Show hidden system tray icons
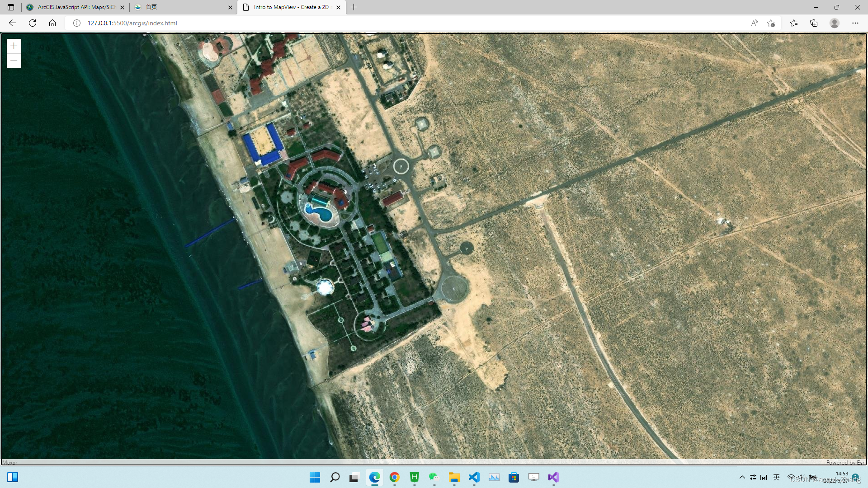Viewport: 868px width, 488px height. pos(742,477)
